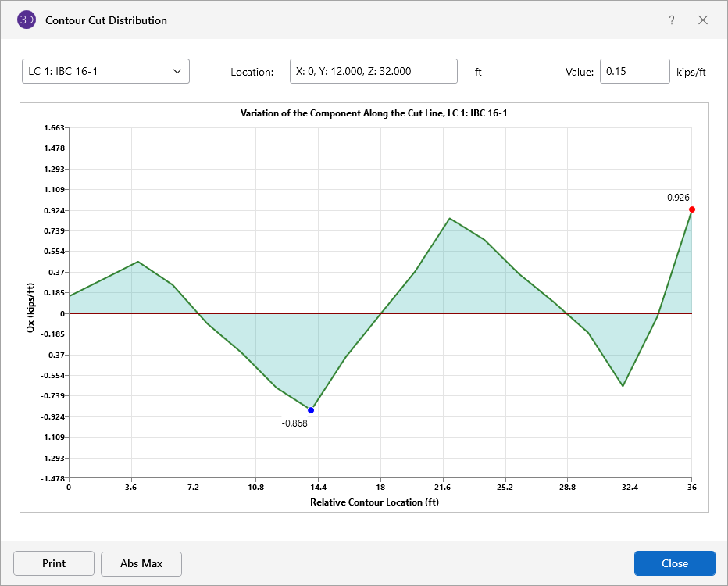Click the 3D app icon in title bar

tap(27, 20)
